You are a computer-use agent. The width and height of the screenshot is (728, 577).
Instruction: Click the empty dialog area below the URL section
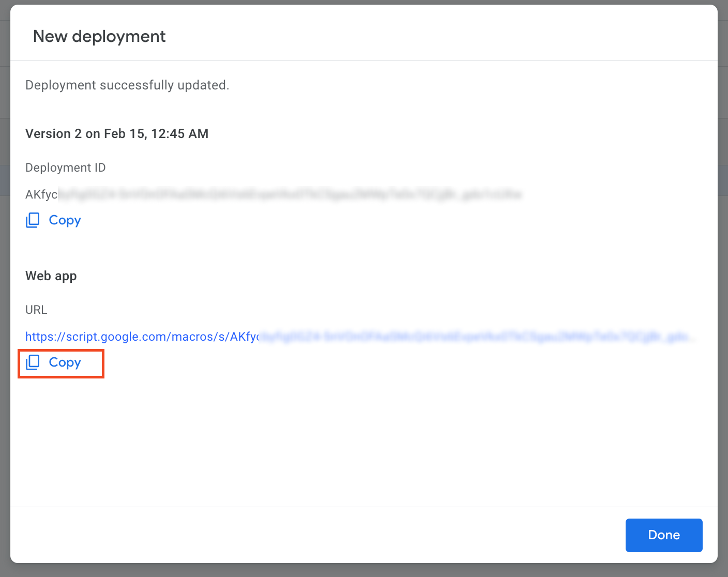[x=362, y=439]
